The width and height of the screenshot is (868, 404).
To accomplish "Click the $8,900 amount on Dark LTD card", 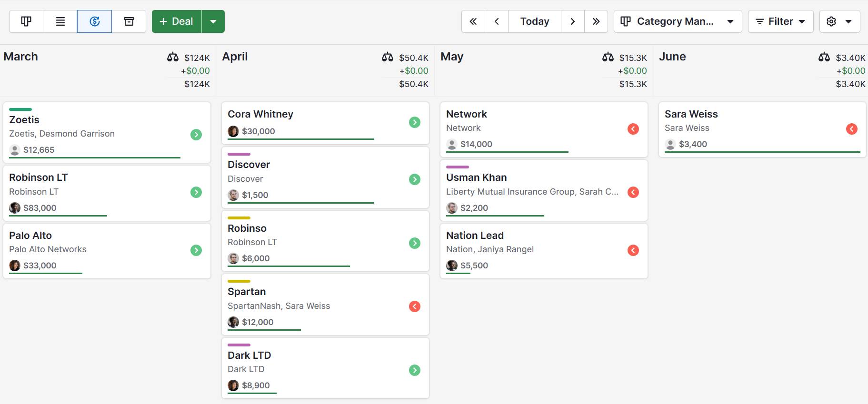I will click(256, 385).
